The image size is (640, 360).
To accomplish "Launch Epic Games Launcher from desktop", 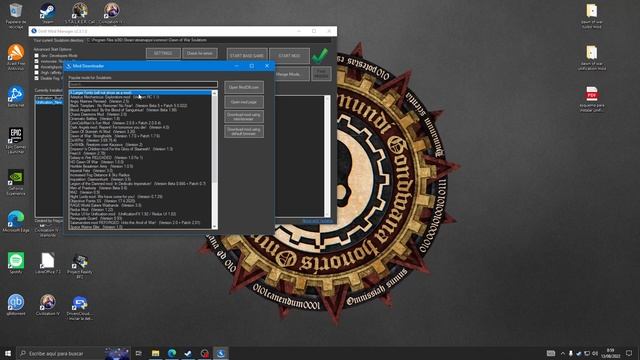I will coord(16,140).
